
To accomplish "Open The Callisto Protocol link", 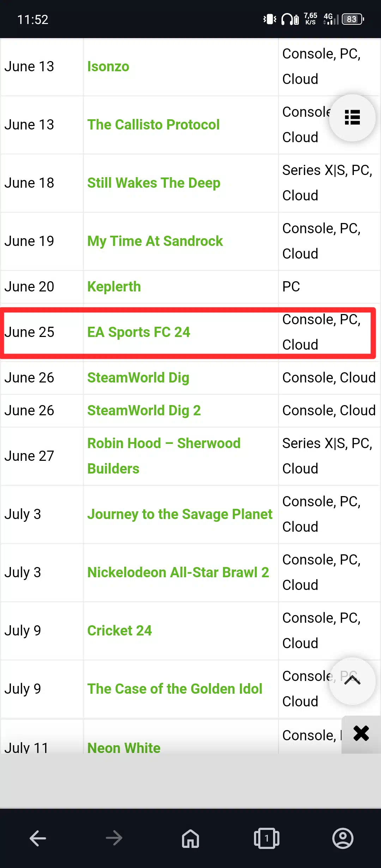I will click(153, 125).
